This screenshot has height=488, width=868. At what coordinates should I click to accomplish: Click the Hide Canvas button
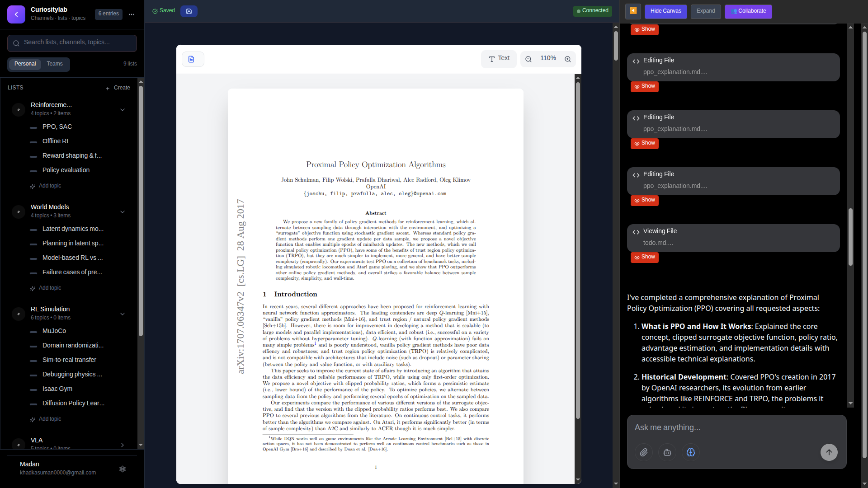click(x=665, y=11)
